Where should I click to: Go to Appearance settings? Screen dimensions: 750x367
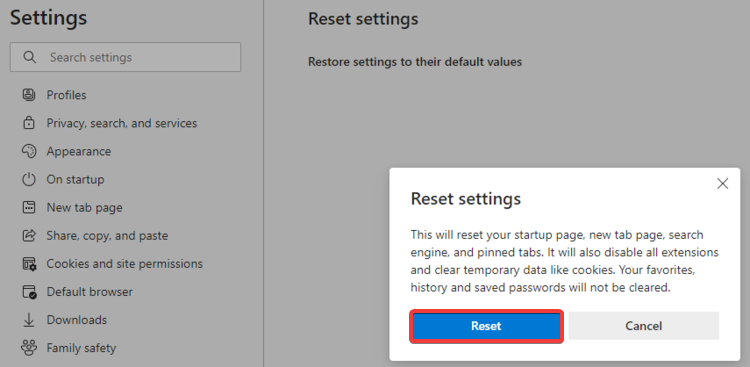pos(78,151)
